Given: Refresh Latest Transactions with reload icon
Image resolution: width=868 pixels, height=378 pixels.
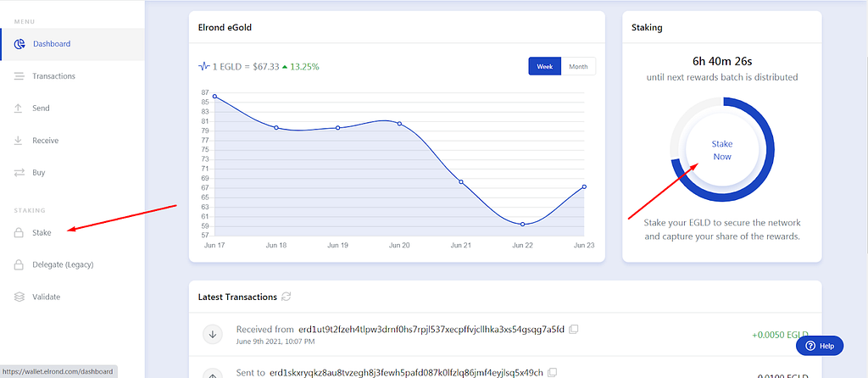Looking at the screenshot, I should 287,297.
